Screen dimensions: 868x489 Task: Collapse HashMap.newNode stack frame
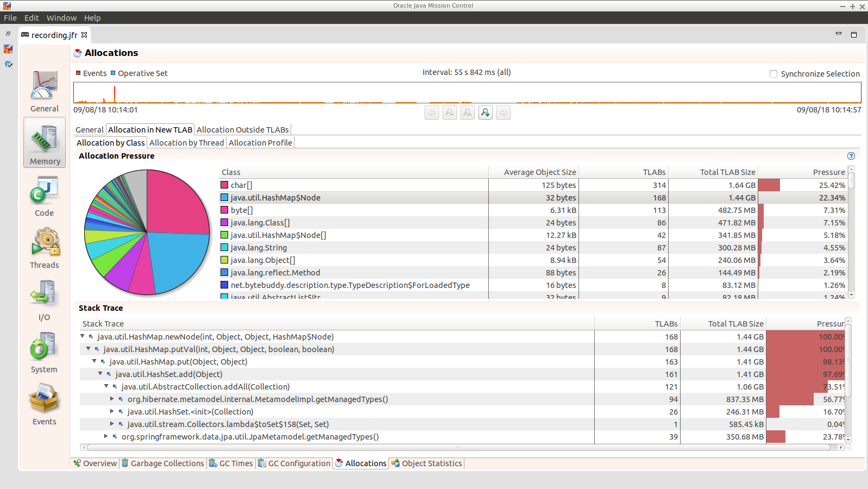[x=83, y=336]
